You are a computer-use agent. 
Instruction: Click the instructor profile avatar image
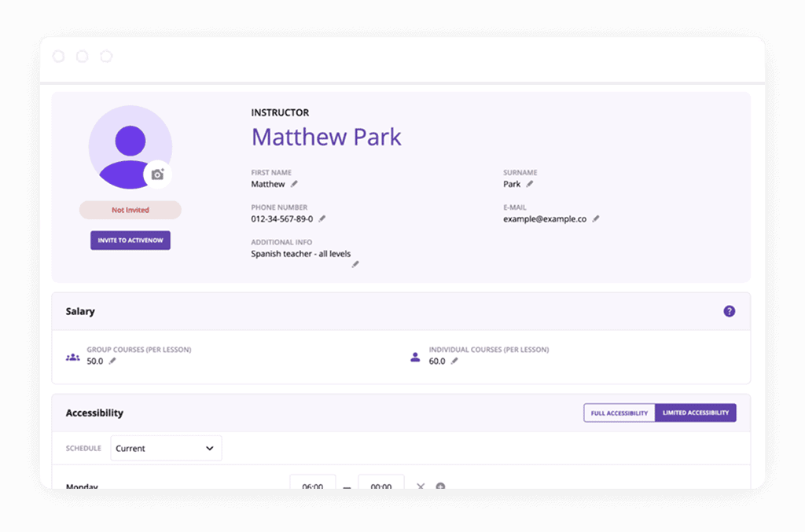[130, 147]
